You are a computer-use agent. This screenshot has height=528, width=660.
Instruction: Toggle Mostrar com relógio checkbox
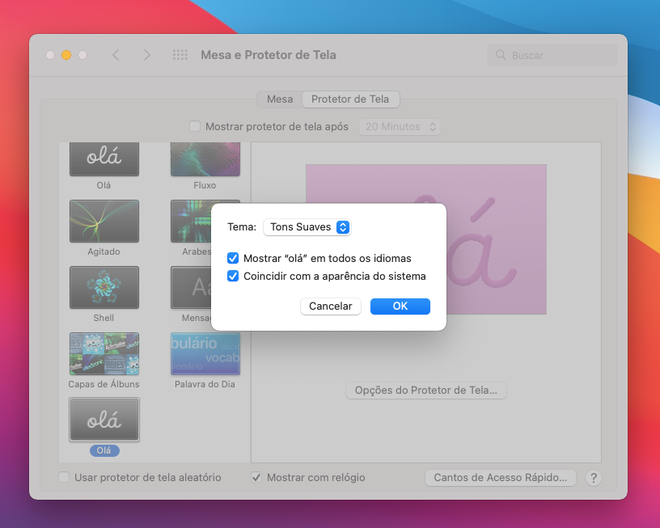256,477
